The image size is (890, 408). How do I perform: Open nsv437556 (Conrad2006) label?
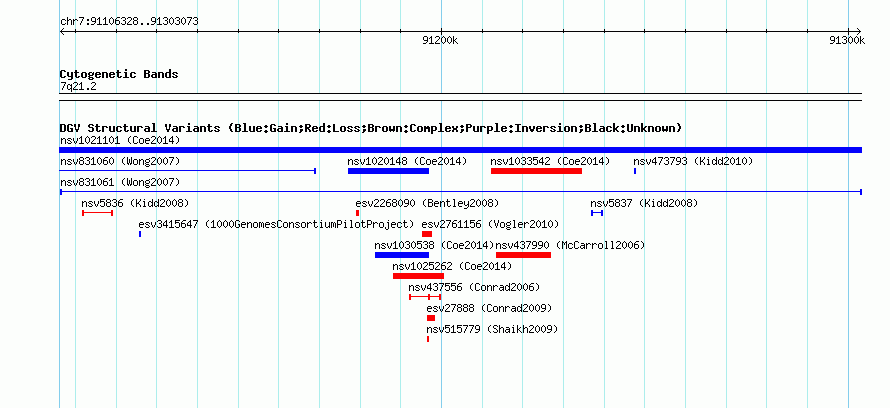(474, 288)
